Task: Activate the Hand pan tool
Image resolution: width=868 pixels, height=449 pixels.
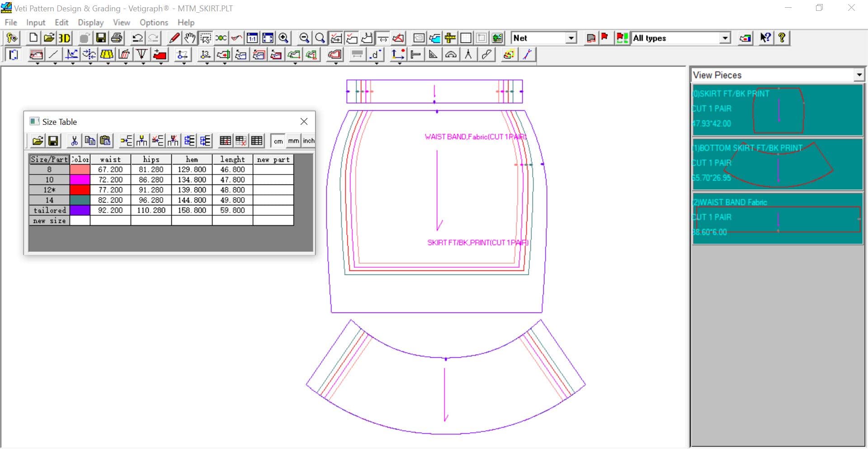Action: [x=190, y=38]
